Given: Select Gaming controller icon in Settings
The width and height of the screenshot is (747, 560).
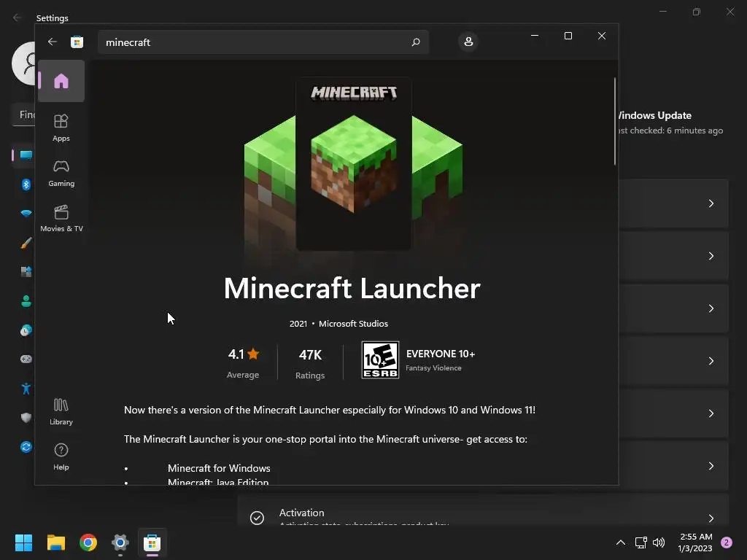Looking at the screenshot, I should point(26,359).
